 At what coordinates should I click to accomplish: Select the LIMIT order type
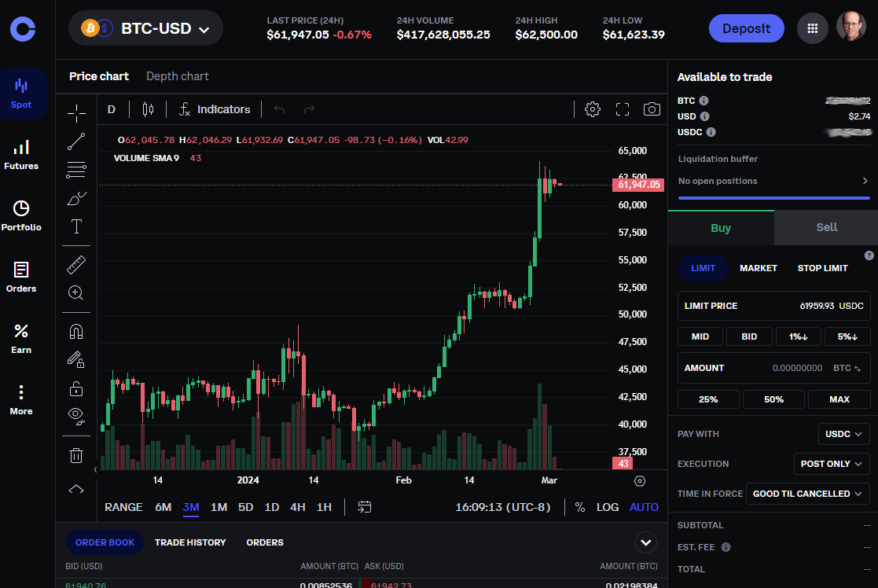pyautogui.click(x=703, y=268)
